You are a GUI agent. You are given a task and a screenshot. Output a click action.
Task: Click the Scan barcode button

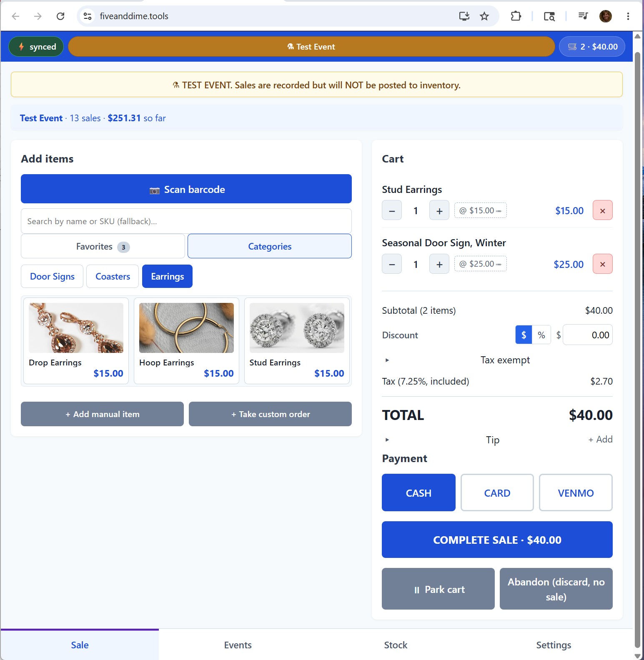point(186,189)
